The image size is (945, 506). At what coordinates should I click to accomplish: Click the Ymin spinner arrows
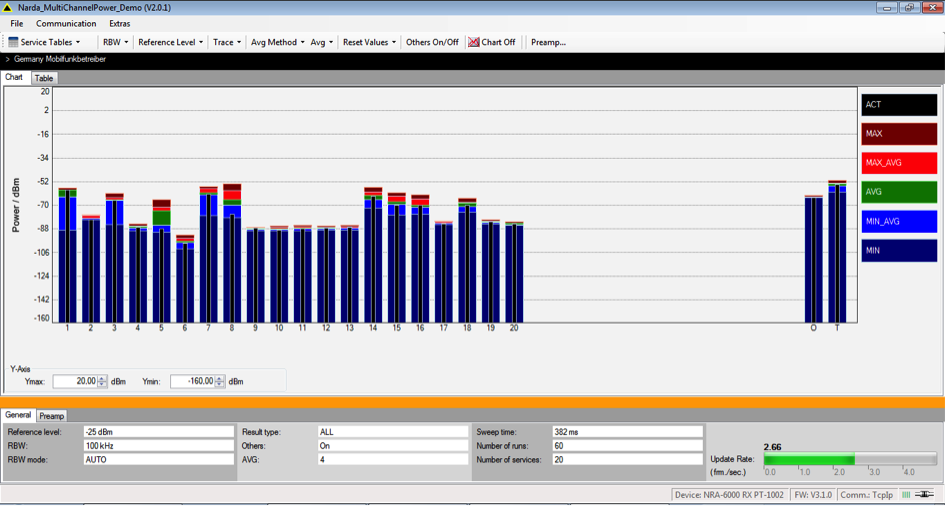click(220, 381)
